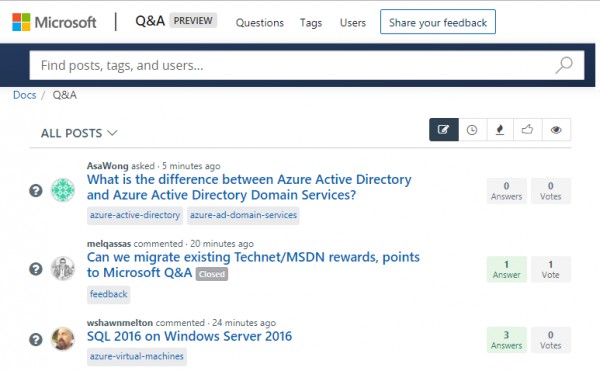Open the Tags menu item
This screenshot has height=371, width=600.
coord(311,23)
